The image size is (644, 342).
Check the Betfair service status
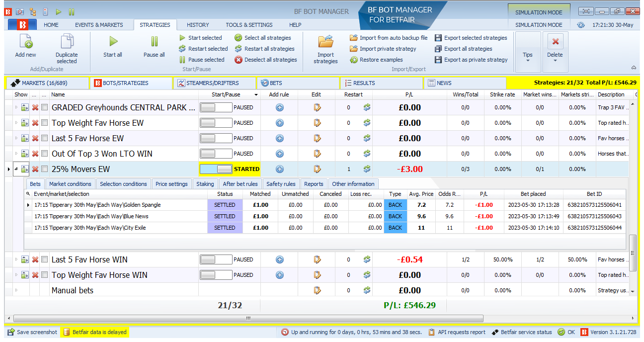click(x=522, y=332)
